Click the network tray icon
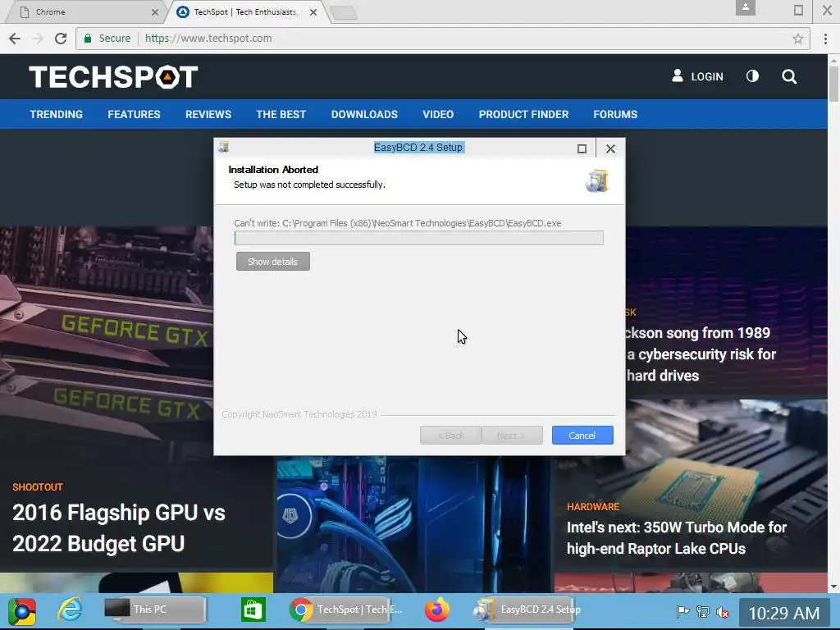840x630 pixels. [x=702, y=612]
